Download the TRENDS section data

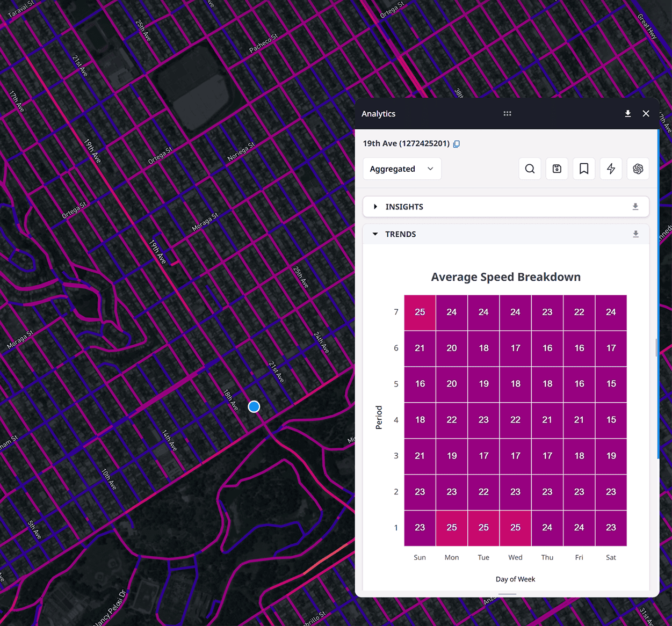(x=635, y=234)
